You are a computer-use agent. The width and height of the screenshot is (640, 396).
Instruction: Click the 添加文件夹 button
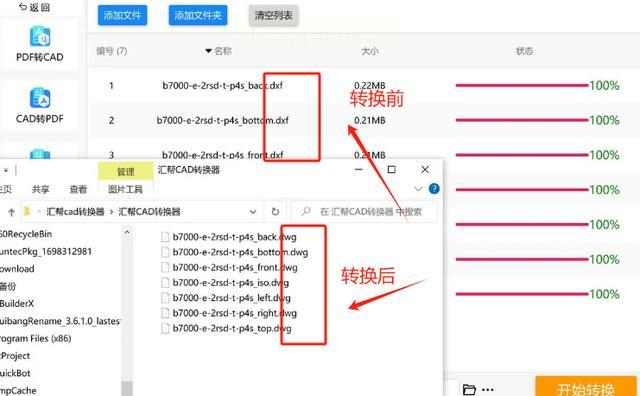click(198, 16)
